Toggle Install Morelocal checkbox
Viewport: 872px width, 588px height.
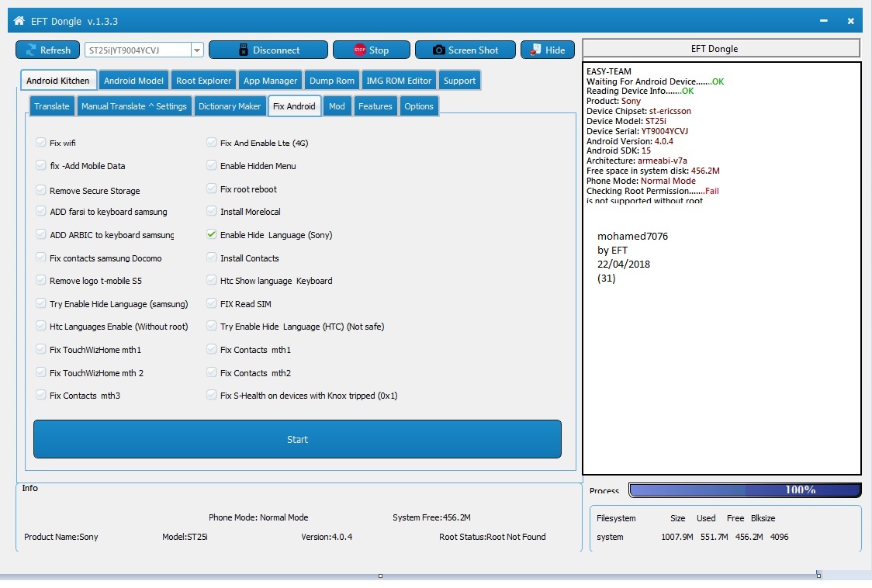pos(211,212)
